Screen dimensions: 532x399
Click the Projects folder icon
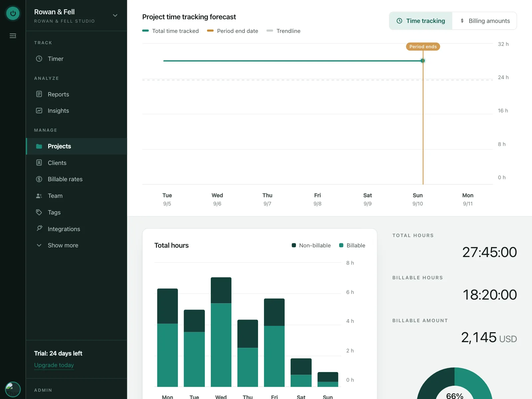[39, 146]
